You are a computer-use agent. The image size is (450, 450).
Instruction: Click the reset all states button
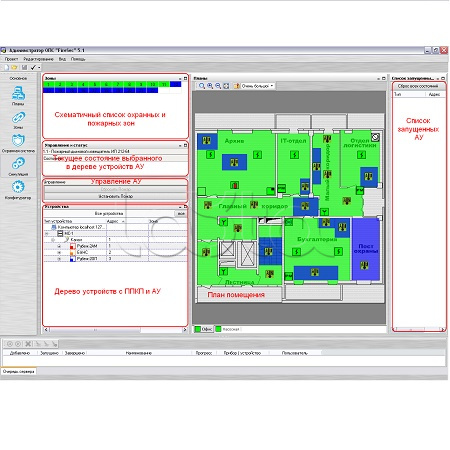click(418, 86)
